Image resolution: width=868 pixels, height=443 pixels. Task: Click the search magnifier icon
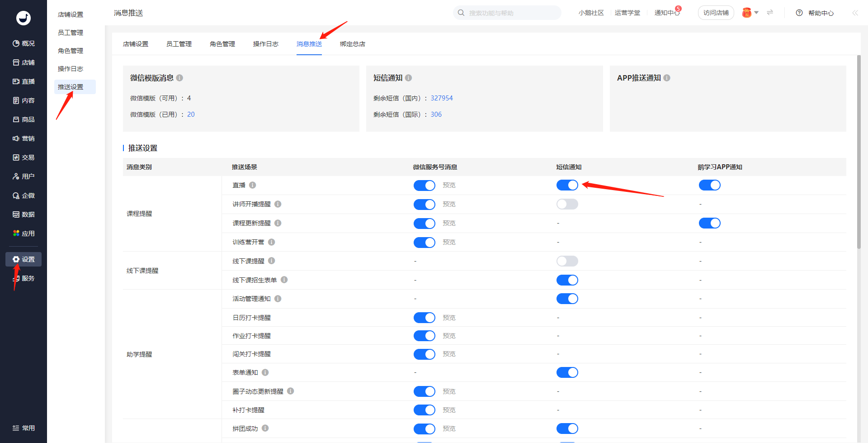461,13
